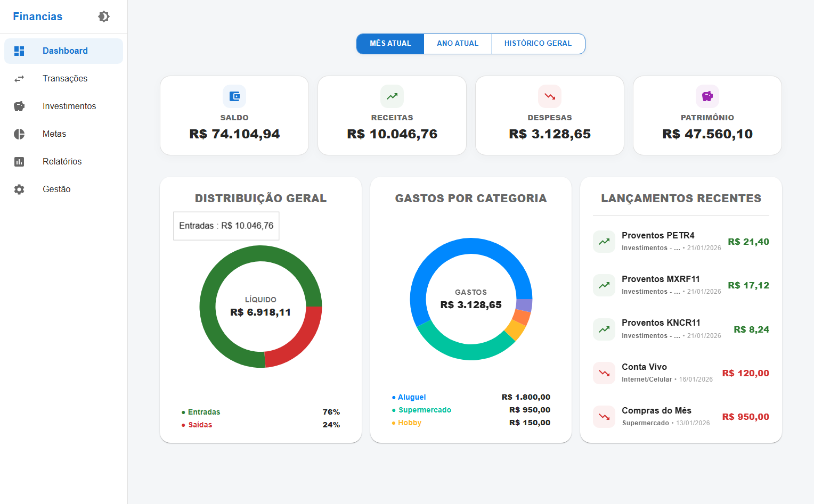This screenshot has height=504, width=814.
Task: Open the Gestão settings section
Action: tap(19, 189)
